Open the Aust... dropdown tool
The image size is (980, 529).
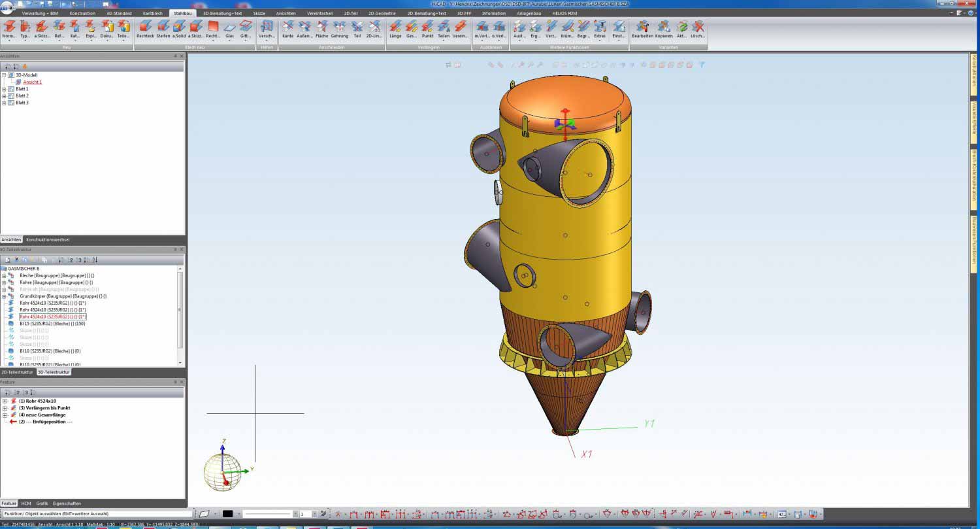pos(519,29)
